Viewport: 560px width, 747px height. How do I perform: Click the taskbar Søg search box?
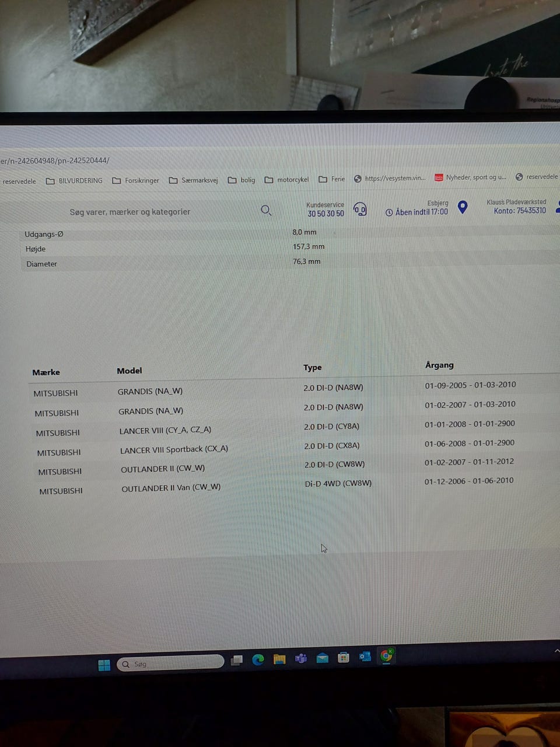(170, 663)
